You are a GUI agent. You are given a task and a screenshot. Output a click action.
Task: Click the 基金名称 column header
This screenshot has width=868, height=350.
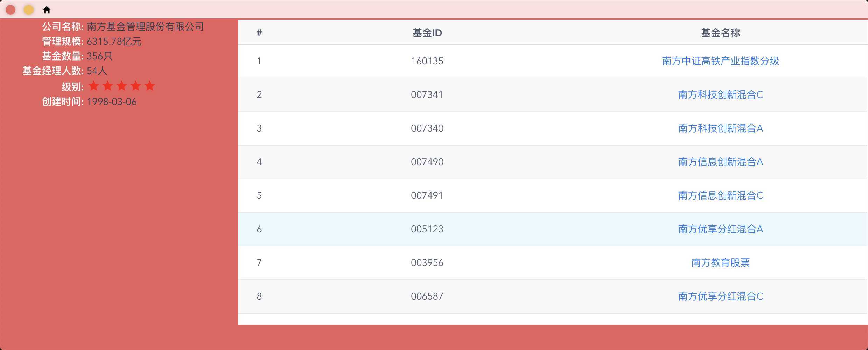pyautogui.click(x=721, y=33)
